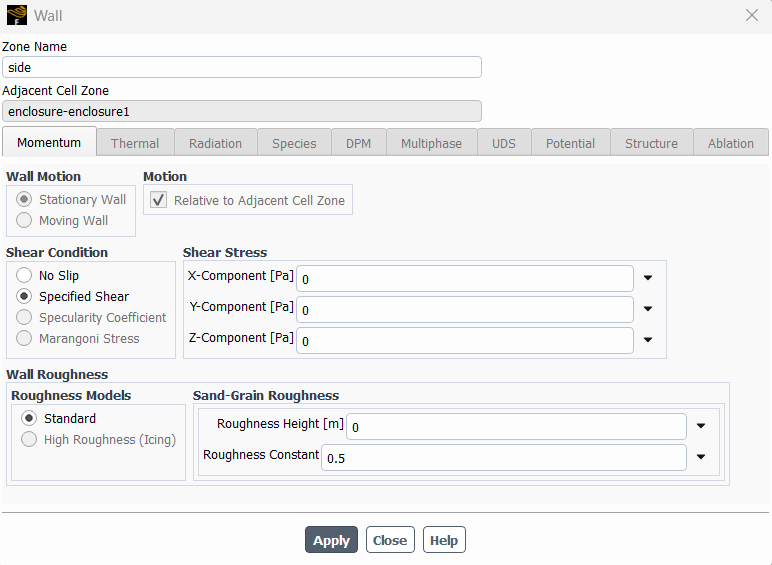
Task: Open the Radiation tab
Action: point(215,143)
